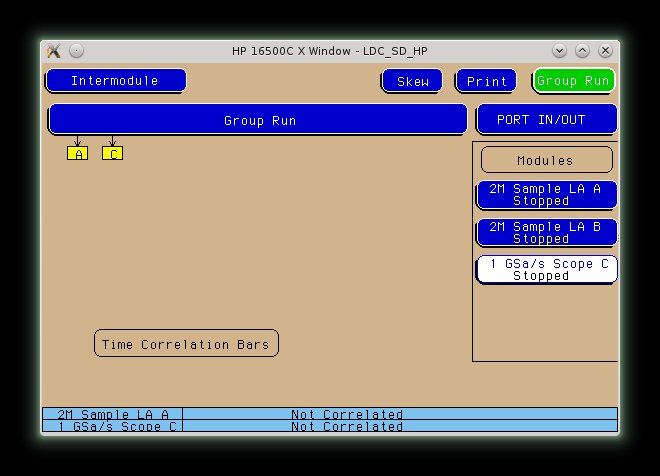Screen dimensions: 660x476
Task: Click the Skew button
Action: coord(412,81)
